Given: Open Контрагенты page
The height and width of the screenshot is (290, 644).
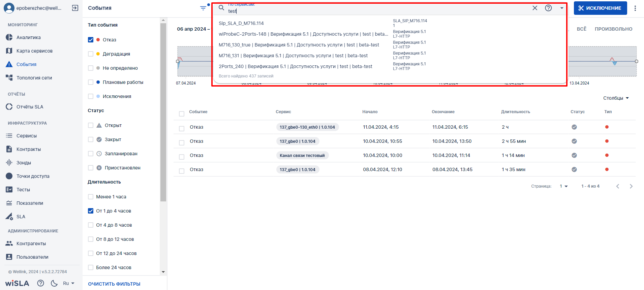Looking at the screenshot, I should (26, 244).
